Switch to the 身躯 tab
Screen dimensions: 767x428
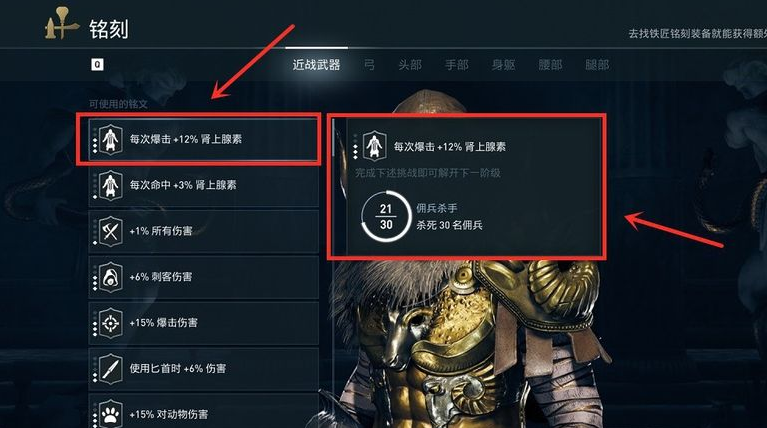(x=503, y=65)
